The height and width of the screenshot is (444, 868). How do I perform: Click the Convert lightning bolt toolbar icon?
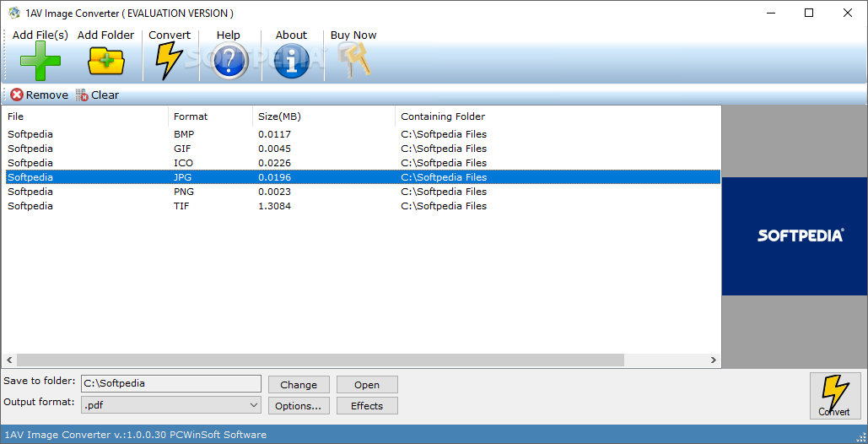point(169,61)
